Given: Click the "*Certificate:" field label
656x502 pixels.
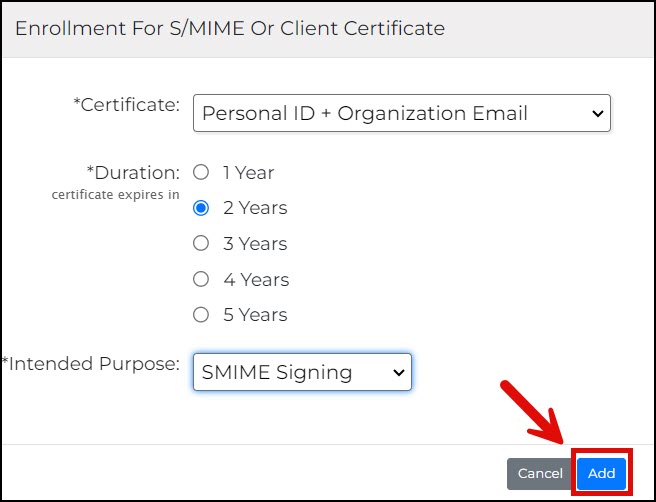Looking at the screenshot, I should [x=127, y=104].
